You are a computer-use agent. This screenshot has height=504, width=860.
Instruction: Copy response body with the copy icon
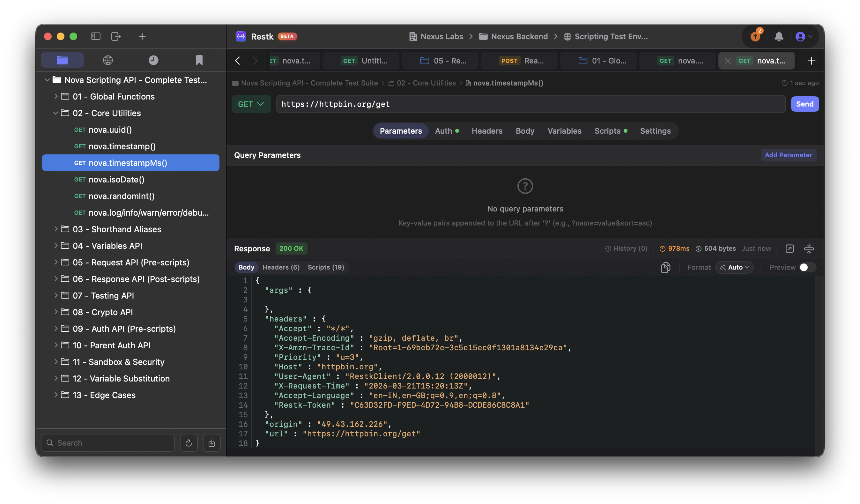coord(665,267)
